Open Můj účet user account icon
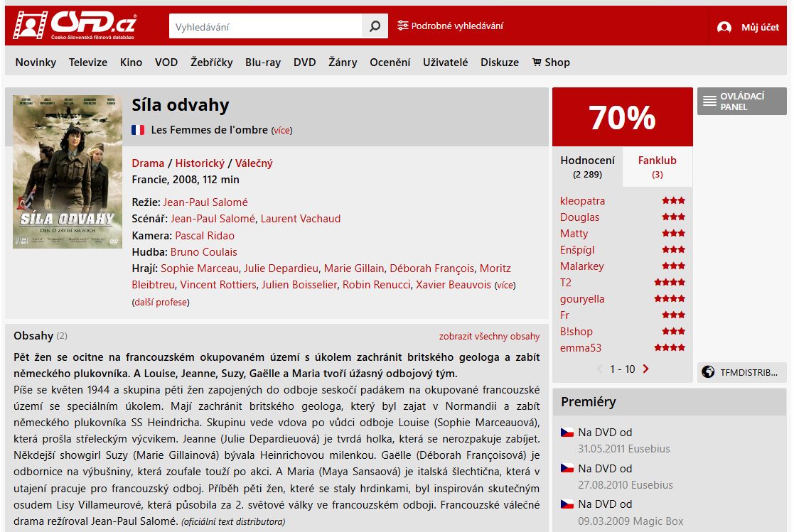The height and width of the screenshot is (532, 794). [724, 27]
